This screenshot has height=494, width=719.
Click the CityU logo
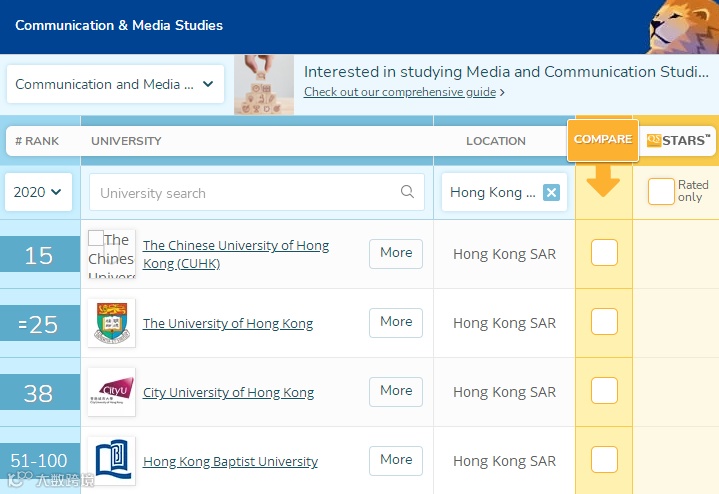pyautogui.click(x=111, y=392)
